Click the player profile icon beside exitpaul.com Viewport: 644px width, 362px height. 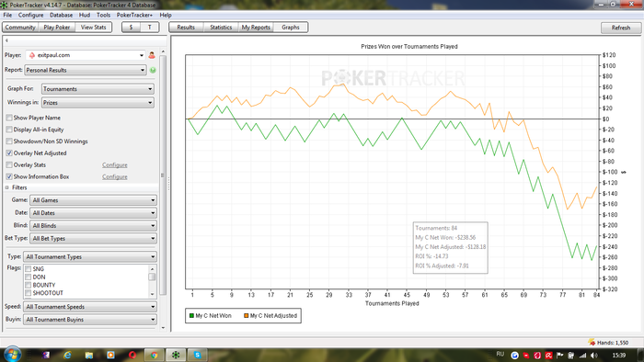click(152, 55)
